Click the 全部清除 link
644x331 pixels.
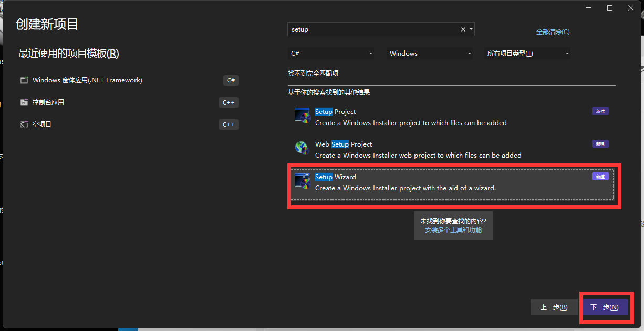(553, 32)
